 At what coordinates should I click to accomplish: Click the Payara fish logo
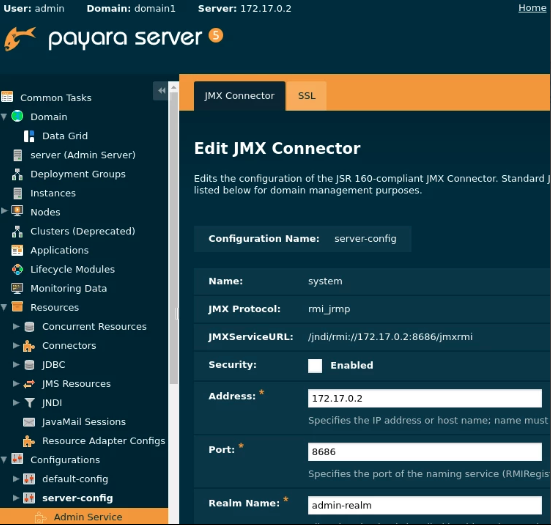pos(20,38)
